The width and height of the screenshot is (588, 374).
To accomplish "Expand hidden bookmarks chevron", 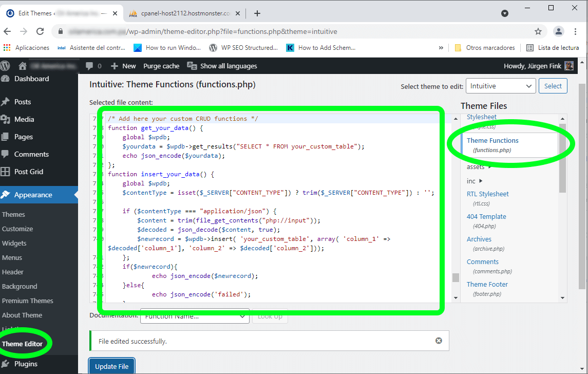I will click(441, 48).
